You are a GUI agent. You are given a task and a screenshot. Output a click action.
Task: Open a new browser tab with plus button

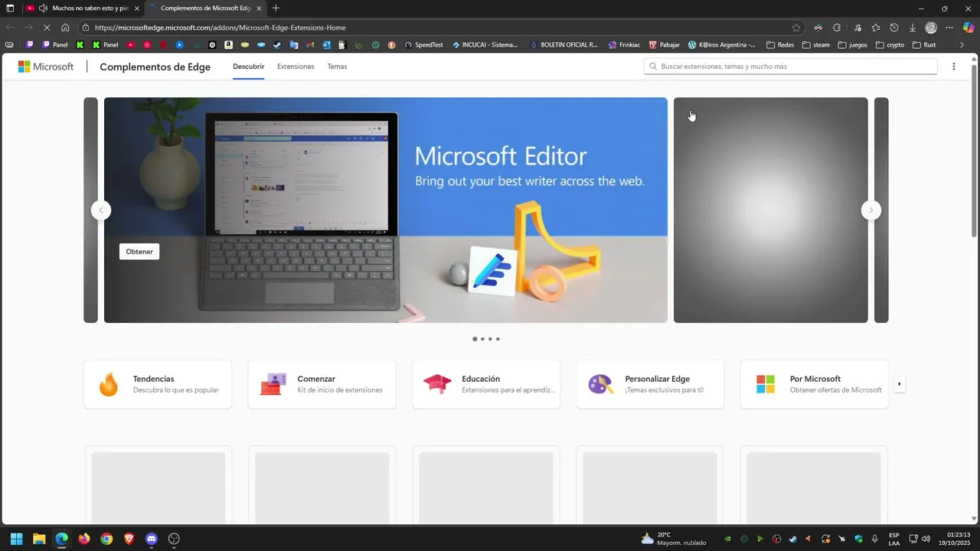(276, 8)
